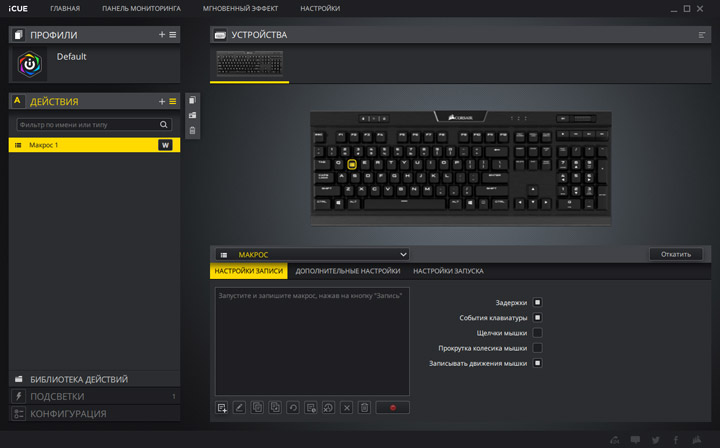Open the МАКРОС action type dropdown

pos(312,254)
